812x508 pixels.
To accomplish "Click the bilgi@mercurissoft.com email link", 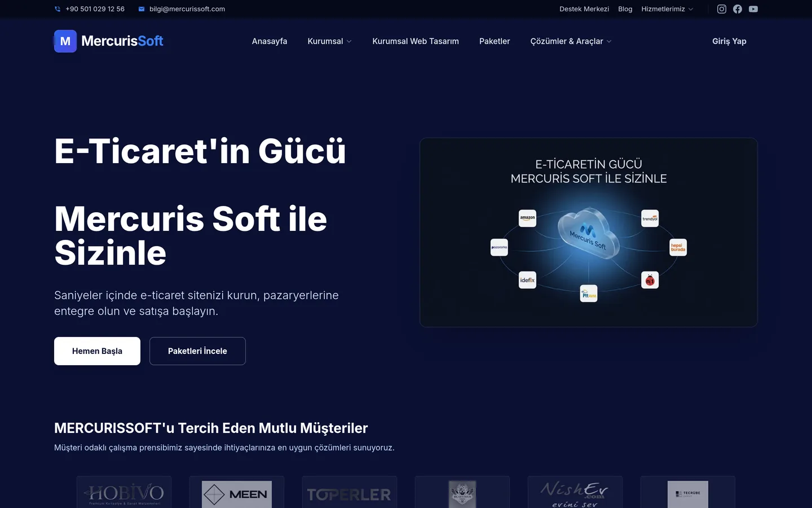I will [x=187, y=9].
